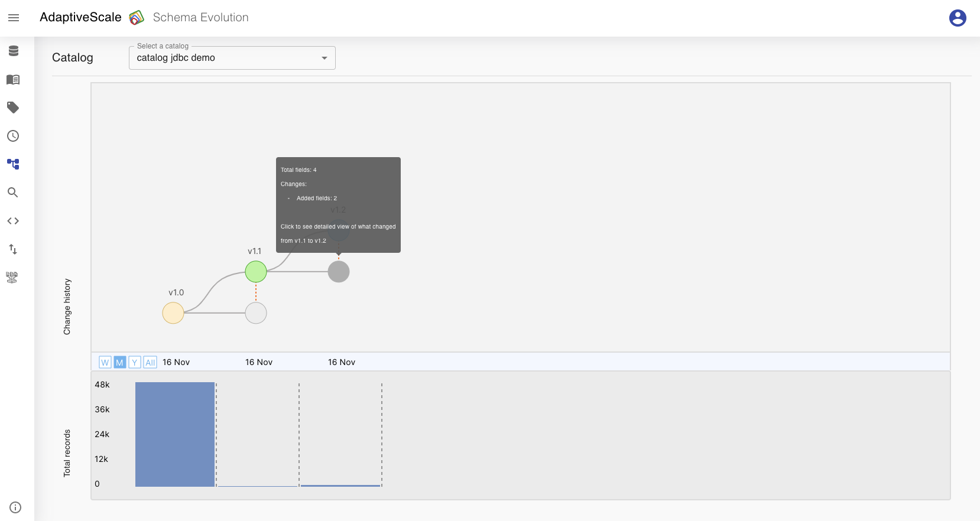Viewport: 980px width, 521px height.
Task: Click the 'catalog jdbc demo' selection field
Action: coord(232,58)
